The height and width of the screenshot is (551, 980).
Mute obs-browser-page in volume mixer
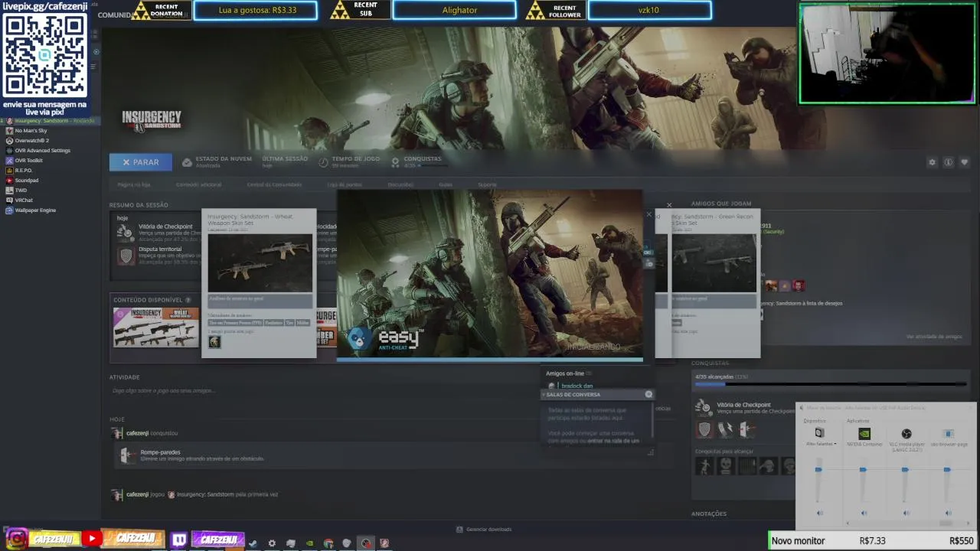(x=949, y=514)
